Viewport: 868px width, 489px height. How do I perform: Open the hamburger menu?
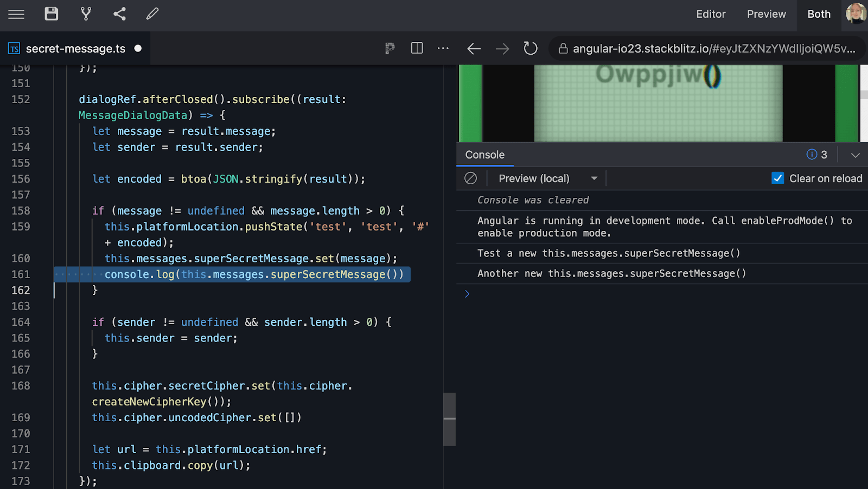16,15
